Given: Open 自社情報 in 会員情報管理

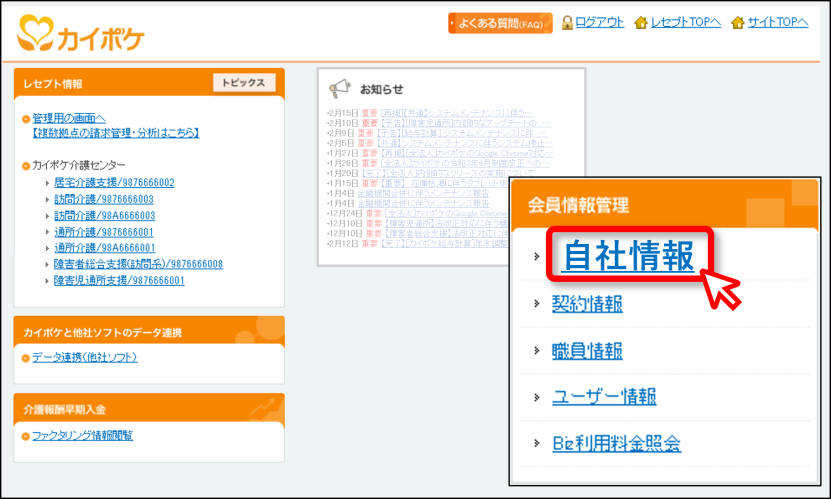Looking at the screenshot, I should 629,256.
